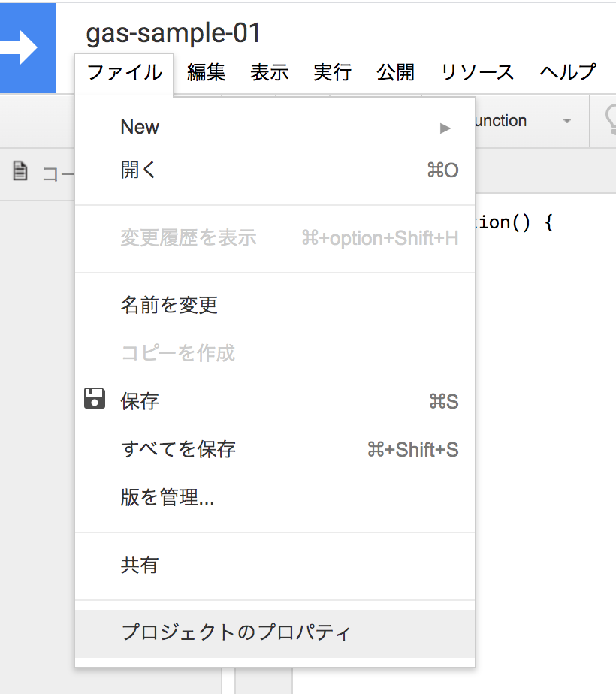This screenshot has width=616, height=694.
Task: Open the 編集 menu
Action: (206, 72)
